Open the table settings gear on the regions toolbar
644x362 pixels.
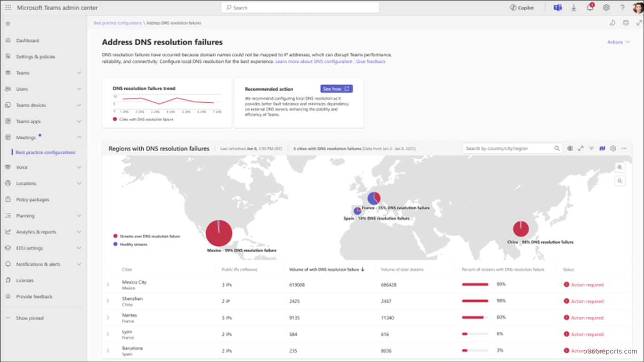[x=613, y=148]
